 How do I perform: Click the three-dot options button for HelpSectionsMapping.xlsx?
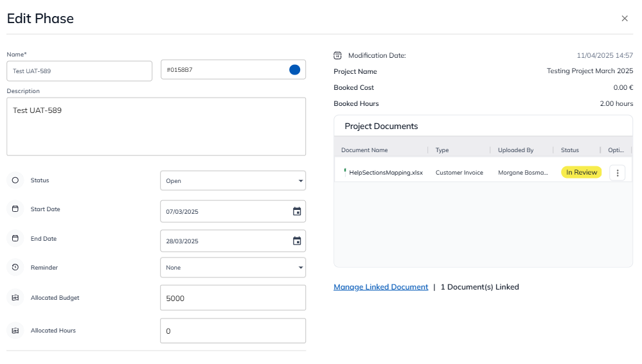pyautogui.click(x=617, y=173)
